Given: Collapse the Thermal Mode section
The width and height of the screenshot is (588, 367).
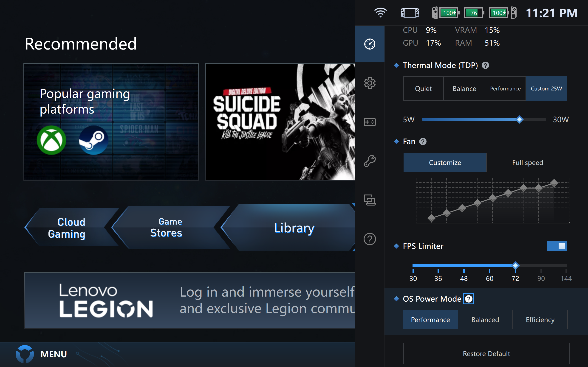Looking at the screenshot, I should coord(397,65).
